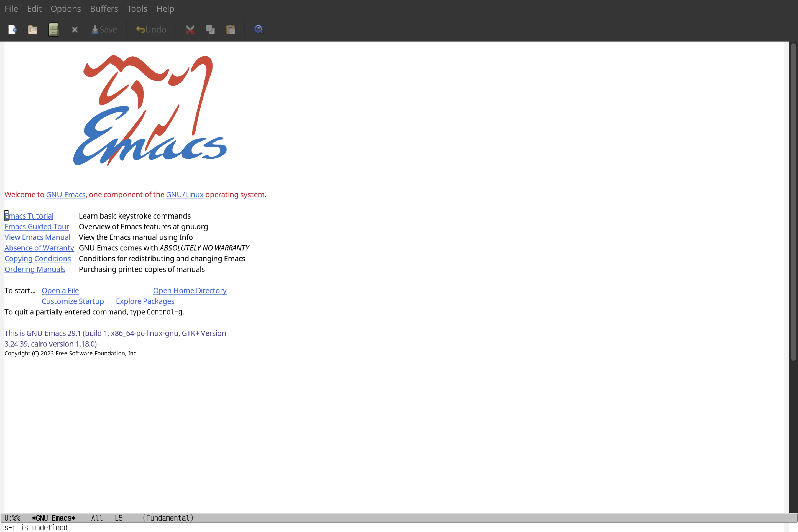Open the File menu
The width and height of the screenshot is (798, 532).
[x=11, y=8]
